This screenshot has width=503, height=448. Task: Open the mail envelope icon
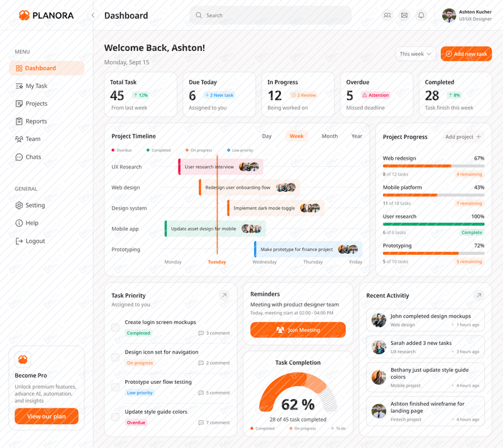(404, 15)
